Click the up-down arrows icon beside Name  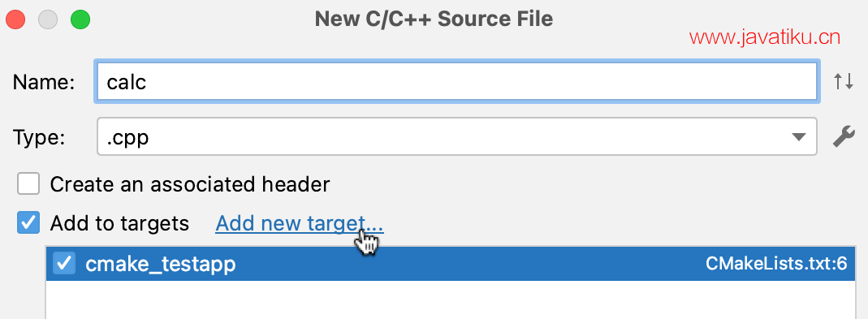click(x=843, y=82)
